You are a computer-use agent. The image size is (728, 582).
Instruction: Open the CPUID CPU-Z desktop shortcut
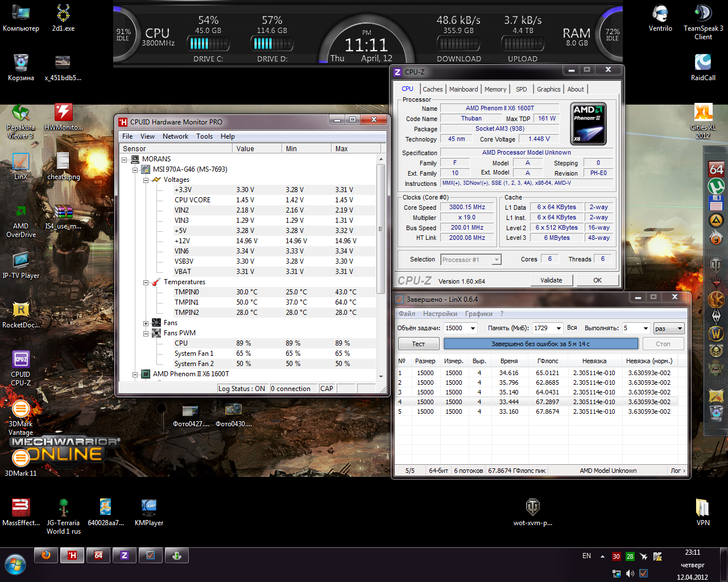(20, 368)
